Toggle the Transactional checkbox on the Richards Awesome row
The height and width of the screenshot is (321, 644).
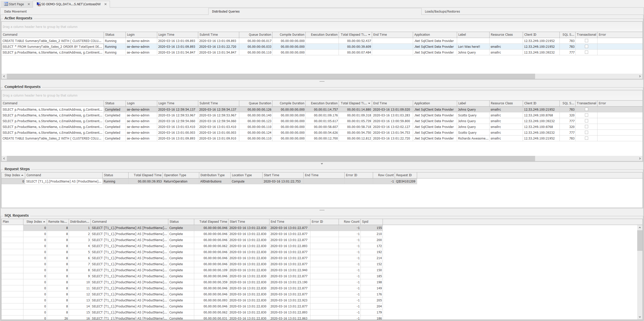(586, 138)
